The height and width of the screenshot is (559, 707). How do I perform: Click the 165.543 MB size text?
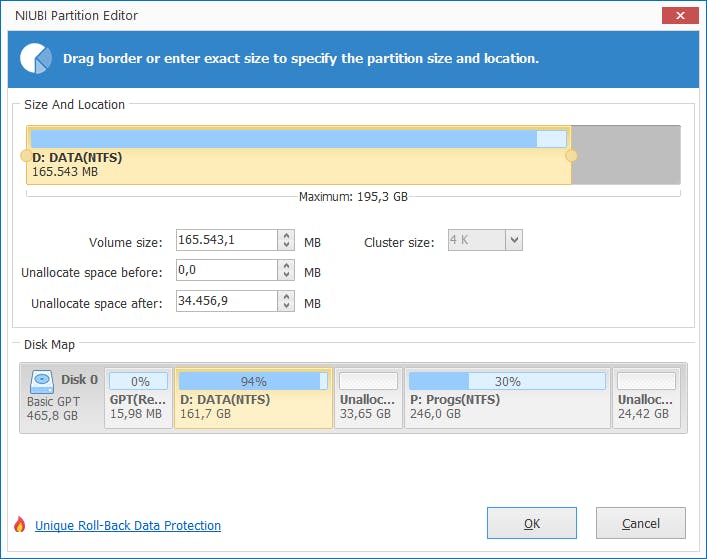click(65, 172)
